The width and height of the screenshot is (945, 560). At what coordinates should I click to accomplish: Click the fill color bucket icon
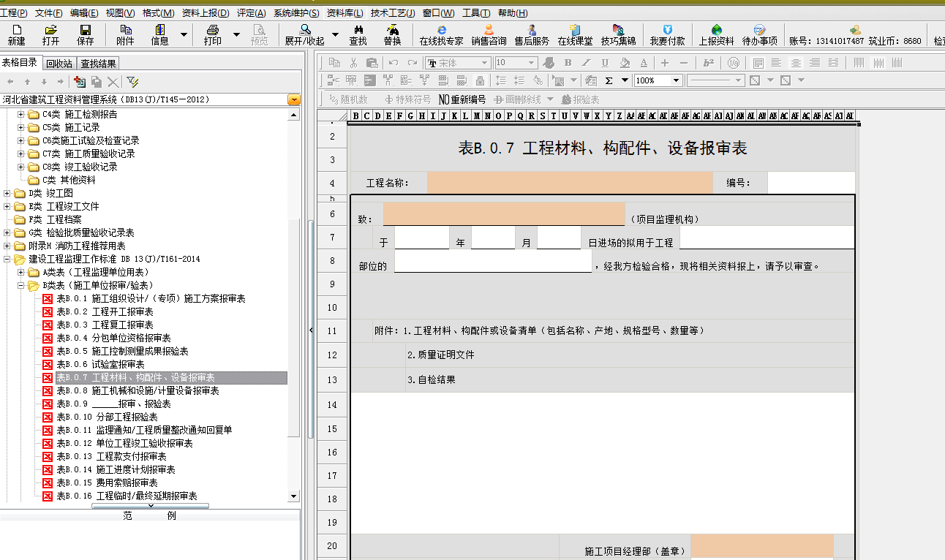pos(624,63)
